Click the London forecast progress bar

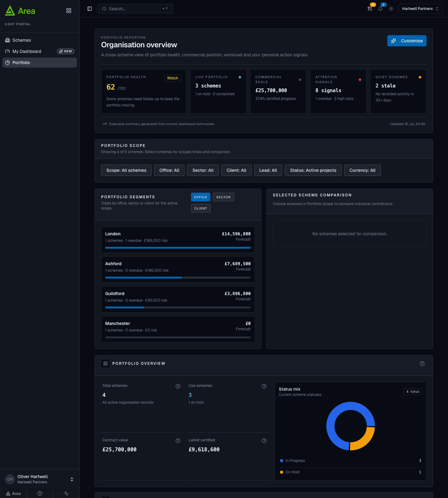tap(178, 248)
